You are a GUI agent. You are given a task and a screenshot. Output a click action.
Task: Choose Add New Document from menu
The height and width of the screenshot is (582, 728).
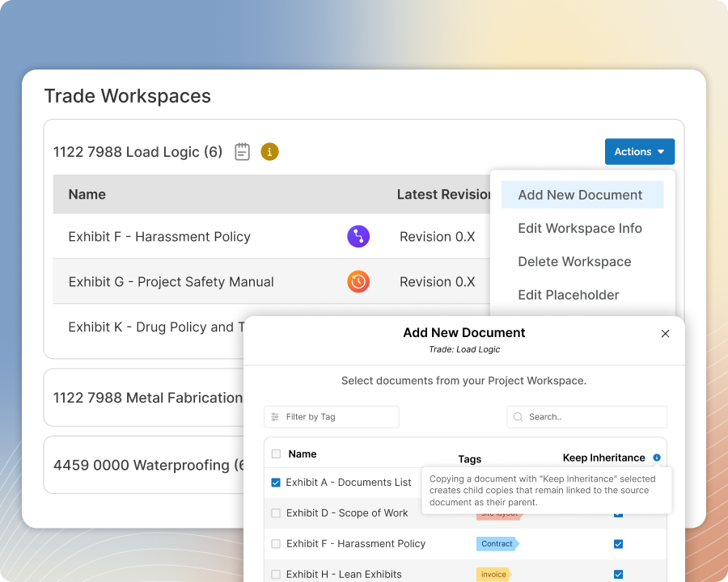click(582, 195)
